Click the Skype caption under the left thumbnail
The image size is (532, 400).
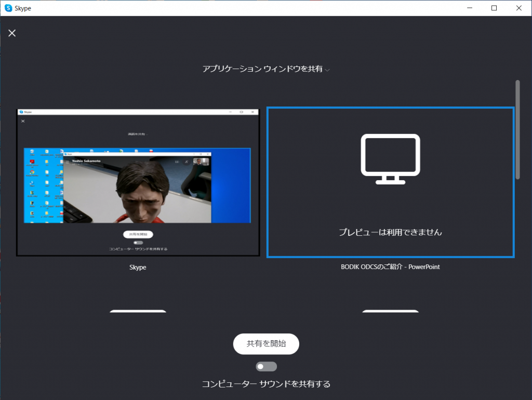tap(138, 268)
